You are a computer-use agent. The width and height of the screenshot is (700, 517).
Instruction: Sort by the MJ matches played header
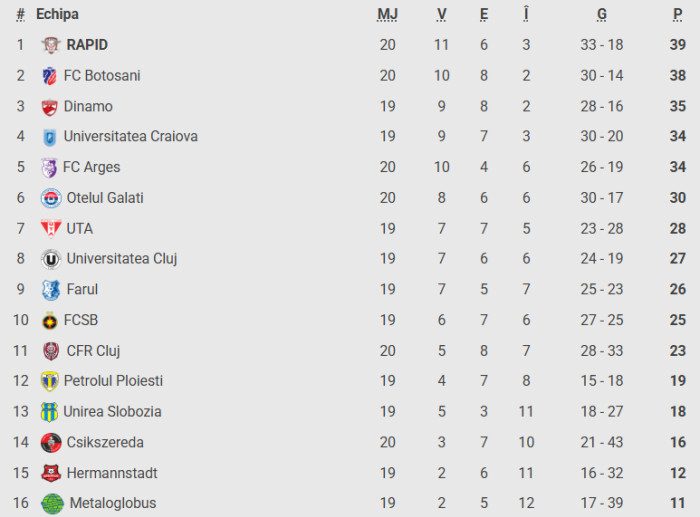tap(387, 14)
